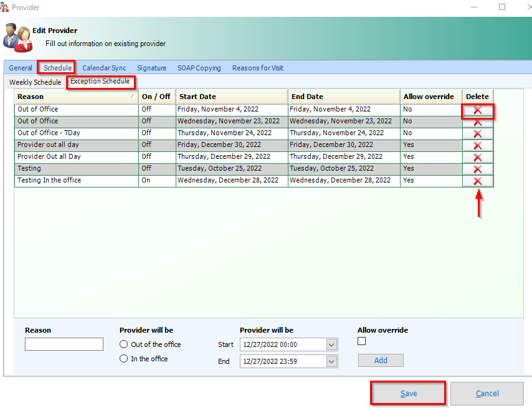The image size is (532, 408).
Task: Select the Exception Schedule subtab
Action: (100, 82)
